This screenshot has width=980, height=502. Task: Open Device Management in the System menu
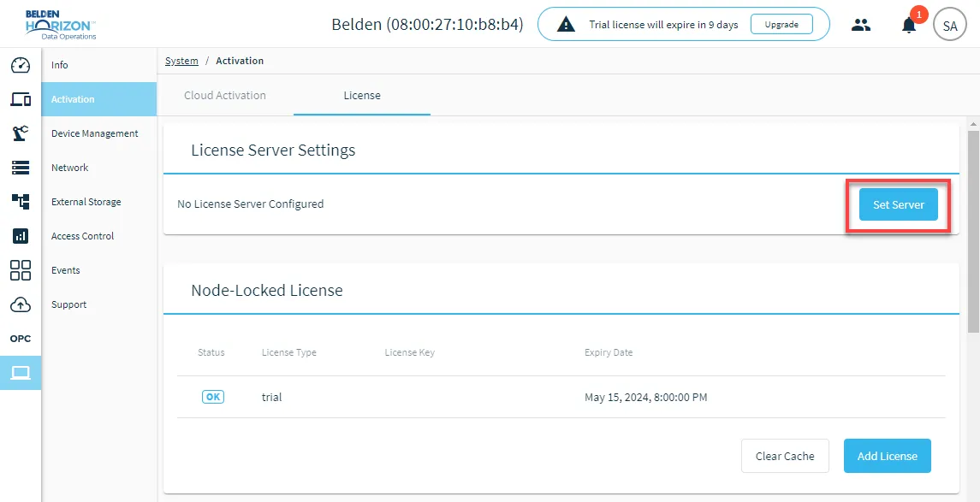tap(95, 133)
